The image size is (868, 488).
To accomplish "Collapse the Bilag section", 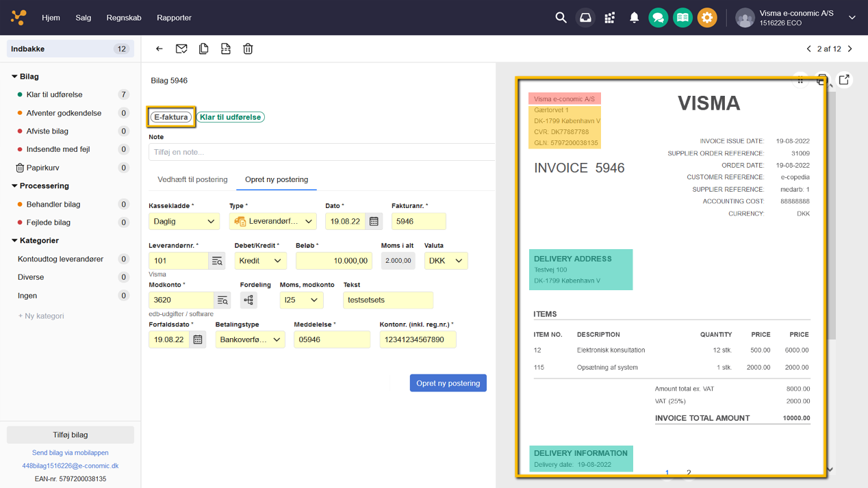I will point(15,77).
